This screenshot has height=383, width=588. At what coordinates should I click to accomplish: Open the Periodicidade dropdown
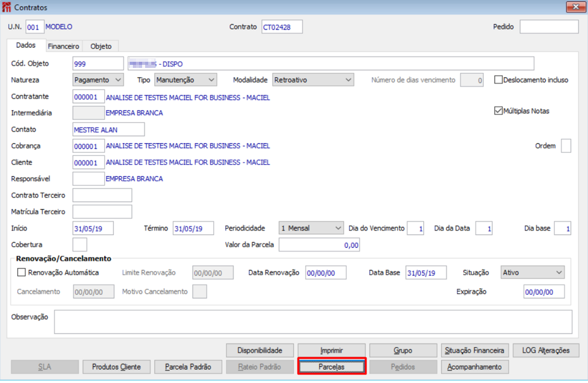click(x=311, y=228)
